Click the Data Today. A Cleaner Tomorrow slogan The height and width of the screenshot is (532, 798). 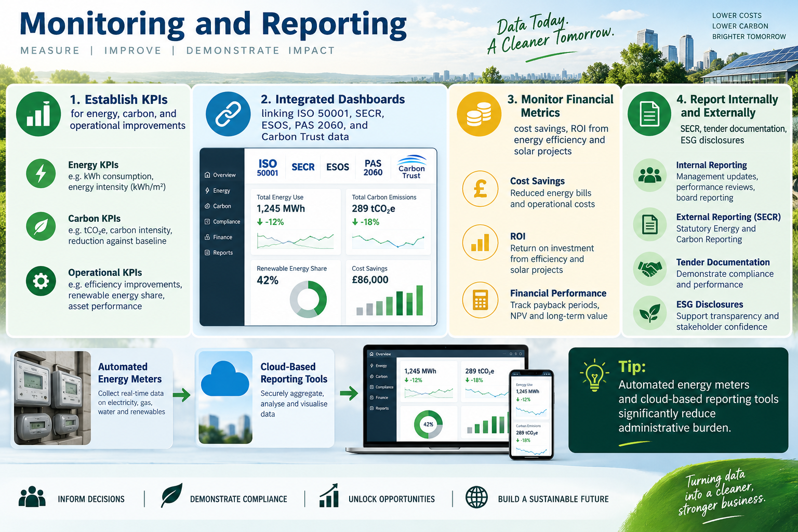pos(551,35)
